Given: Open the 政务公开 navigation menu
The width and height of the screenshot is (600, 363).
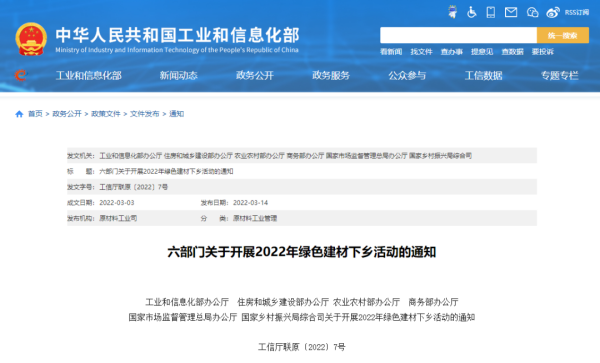Looking at the screenshot, I should pos(254,75).
